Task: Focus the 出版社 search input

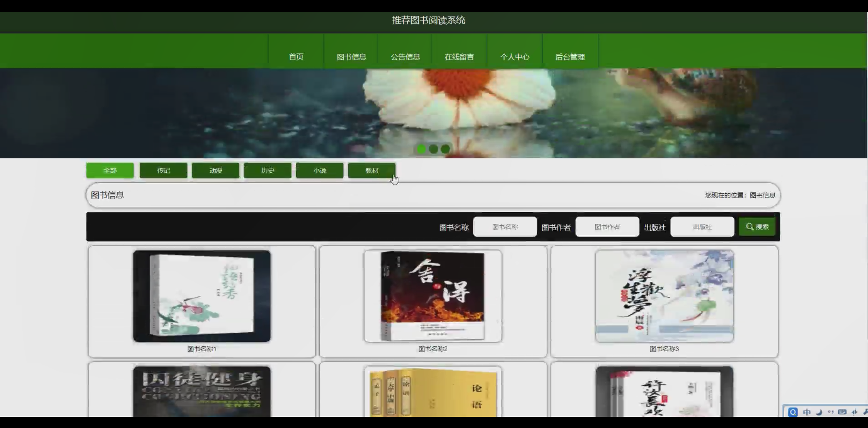Action: click(x=702, y=226)
